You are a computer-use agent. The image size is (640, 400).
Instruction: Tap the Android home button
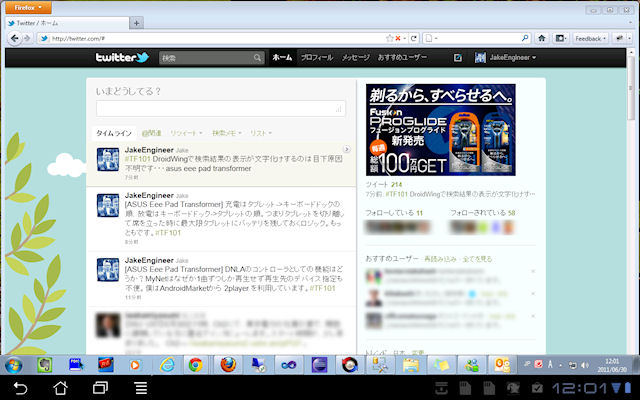(x=60, y=388)
